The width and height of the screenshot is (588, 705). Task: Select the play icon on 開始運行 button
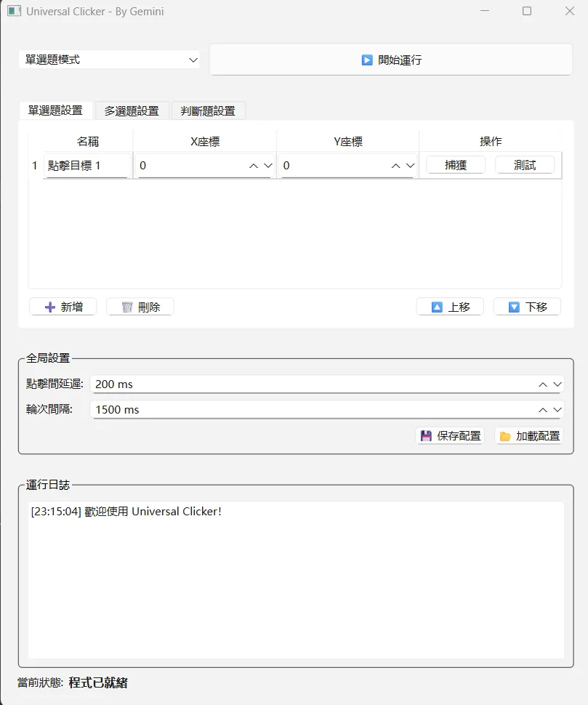(367, 60)
